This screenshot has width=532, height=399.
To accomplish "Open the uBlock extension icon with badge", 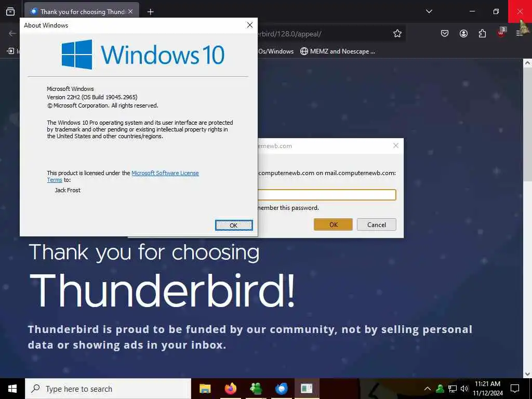I will point(501,33).
